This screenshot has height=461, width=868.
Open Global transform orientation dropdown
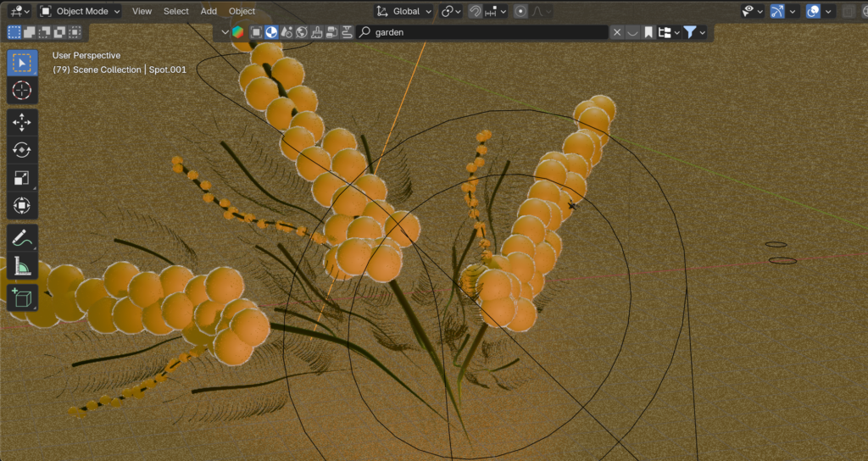pos(404,11)
